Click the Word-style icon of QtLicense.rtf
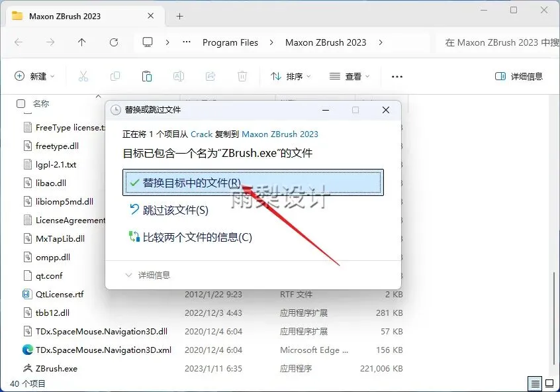The height and width of the screenshot is (392, 560). [x=27, y=294]
